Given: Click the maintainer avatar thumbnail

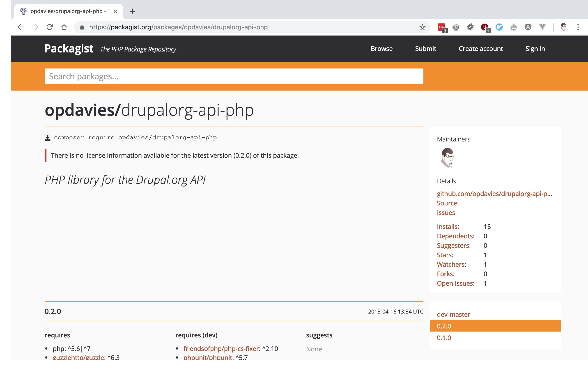Looking at the screenshot, I should pyautogui.click(x=447, y=158).
